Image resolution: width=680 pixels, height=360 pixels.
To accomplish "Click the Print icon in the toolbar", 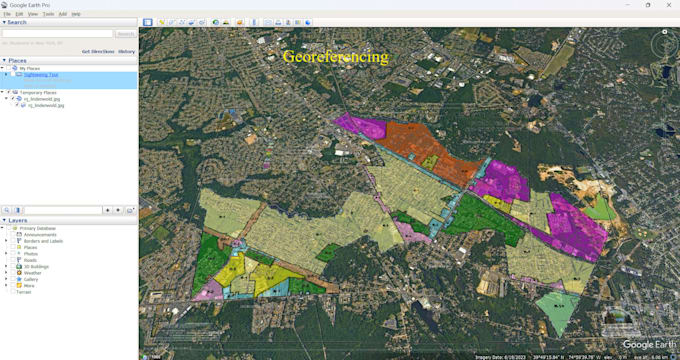I will tap(278, 22).
